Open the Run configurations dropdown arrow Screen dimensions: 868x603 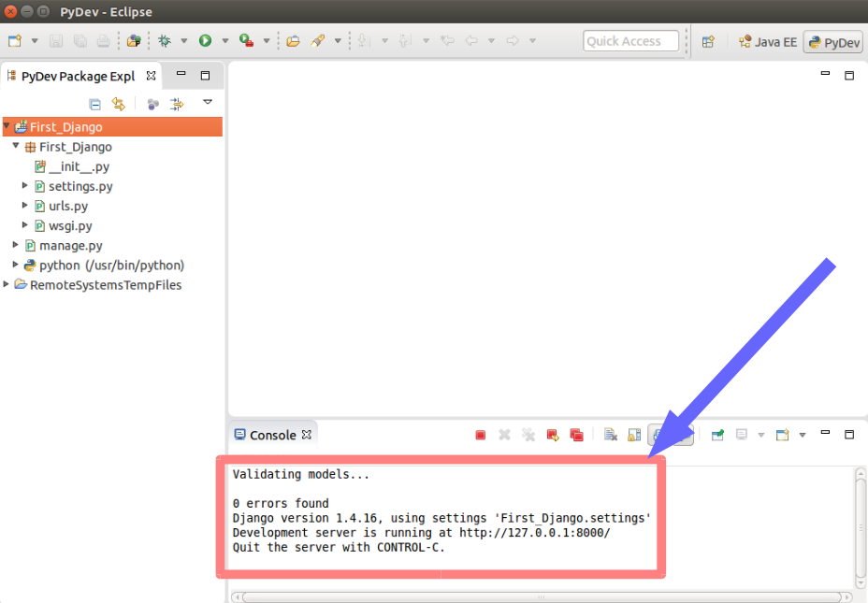tap(224, 41)
